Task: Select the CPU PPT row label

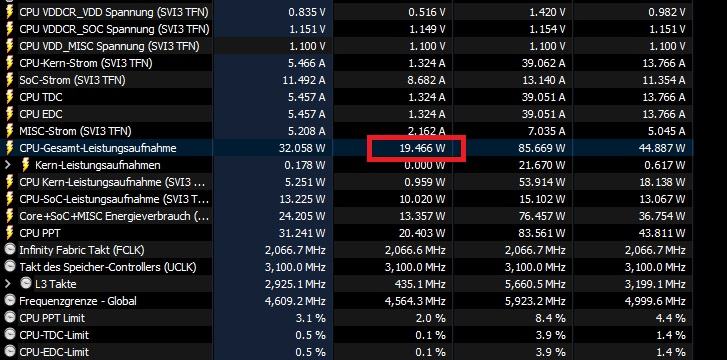Action: 40,233
